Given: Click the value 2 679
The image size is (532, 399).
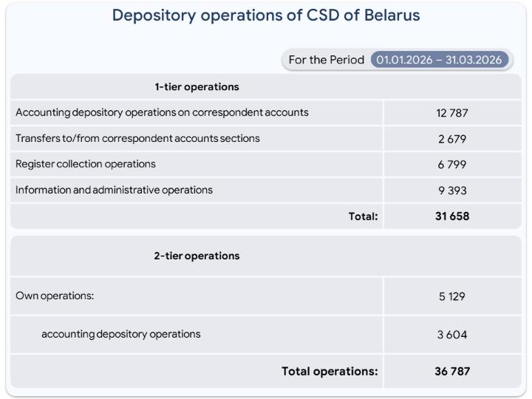Looking at the screenshot, I should click(x=452, y=139).
